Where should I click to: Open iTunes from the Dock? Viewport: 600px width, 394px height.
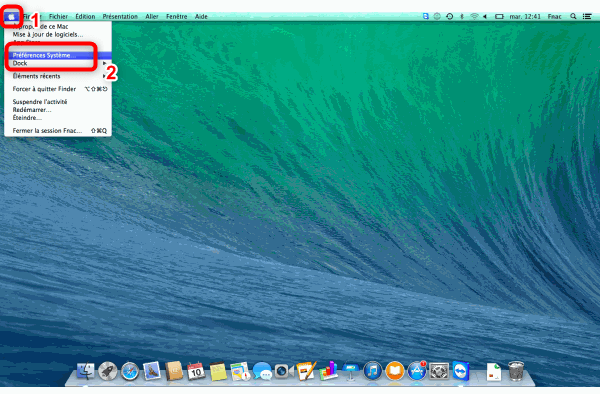(372, 371)
